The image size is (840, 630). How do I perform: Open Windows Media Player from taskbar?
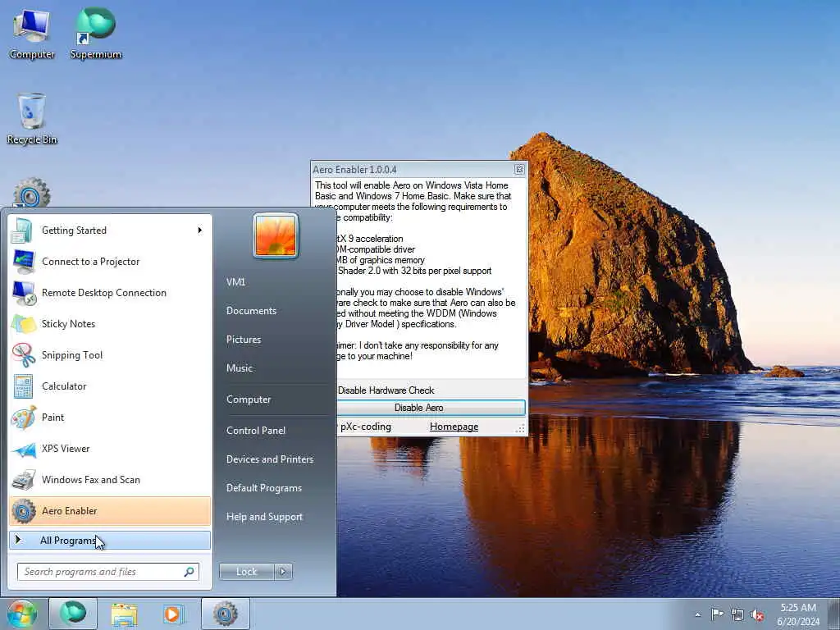173,614
